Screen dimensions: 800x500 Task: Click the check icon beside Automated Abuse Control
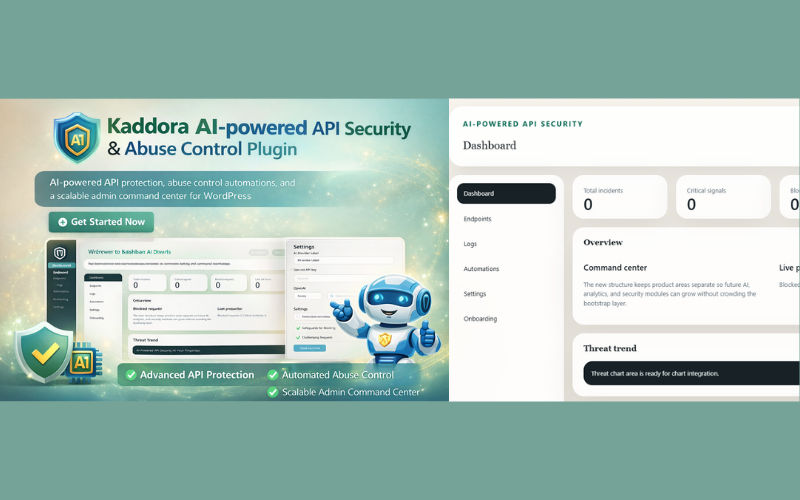click(273, 375)
